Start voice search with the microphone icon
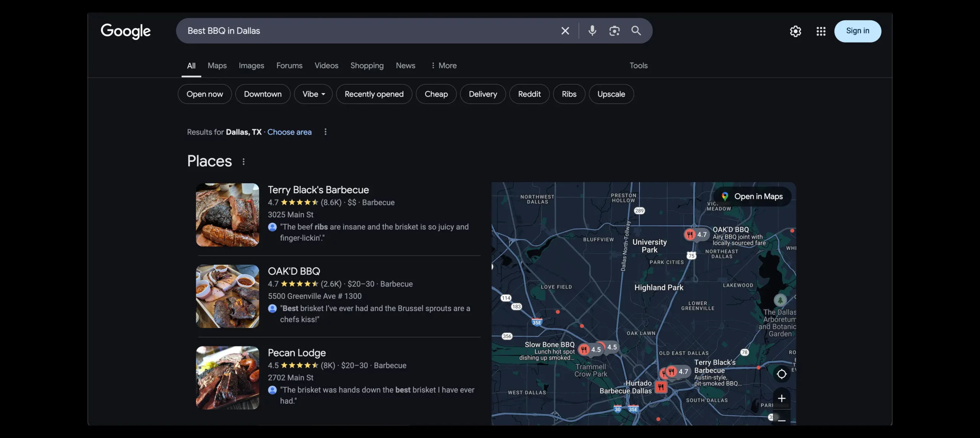Screen dimensions: 980x438 592,31
